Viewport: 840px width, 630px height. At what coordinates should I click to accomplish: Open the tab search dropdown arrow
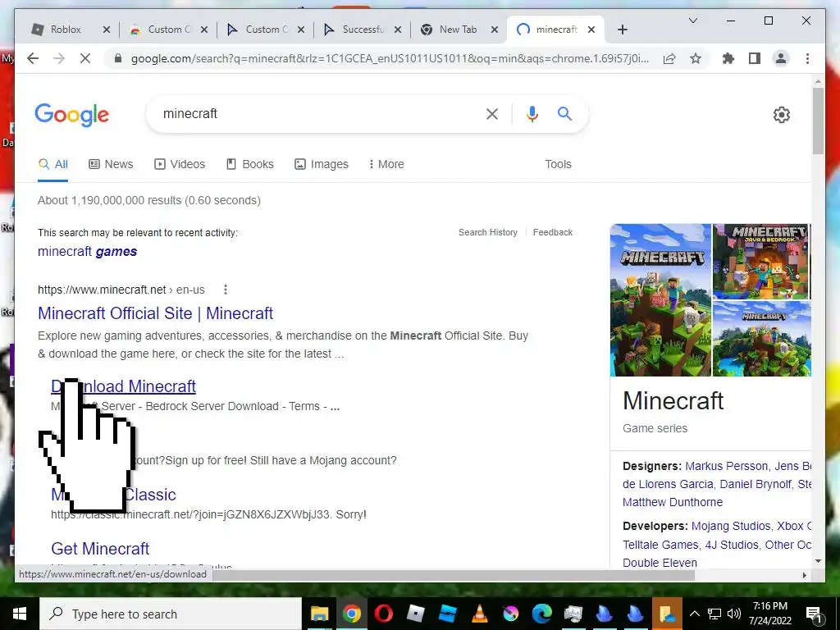[692, 21]
